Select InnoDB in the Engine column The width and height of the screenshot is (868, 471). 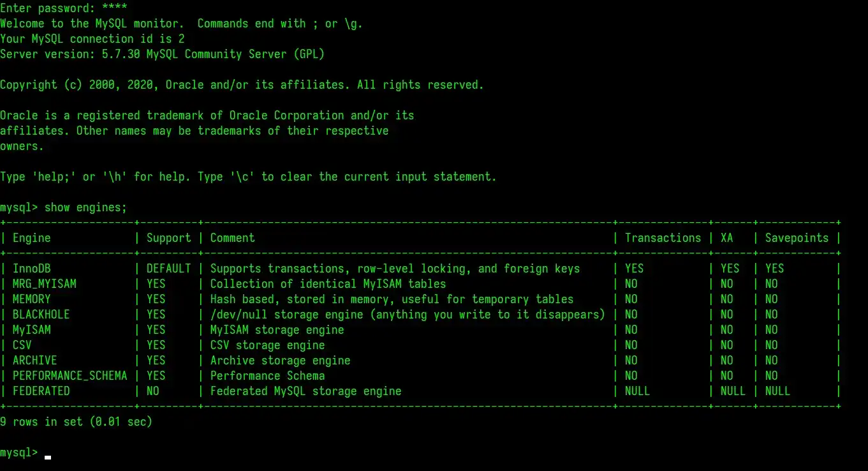coord(31,269)
